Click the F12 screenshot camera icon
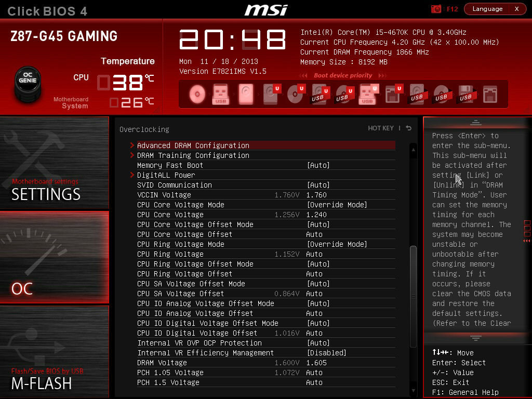Image resolution: width=532 pixels, height=399 pixels. (436, 9)
